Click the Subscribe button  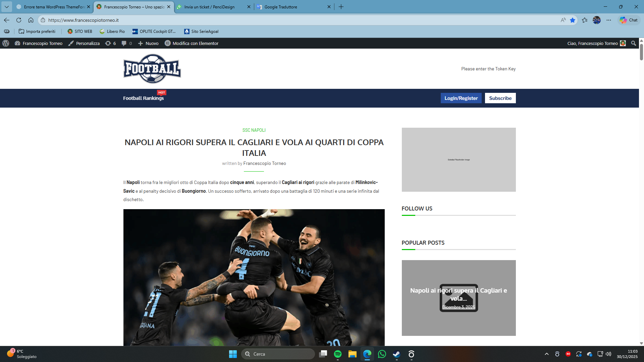(500, 98)
